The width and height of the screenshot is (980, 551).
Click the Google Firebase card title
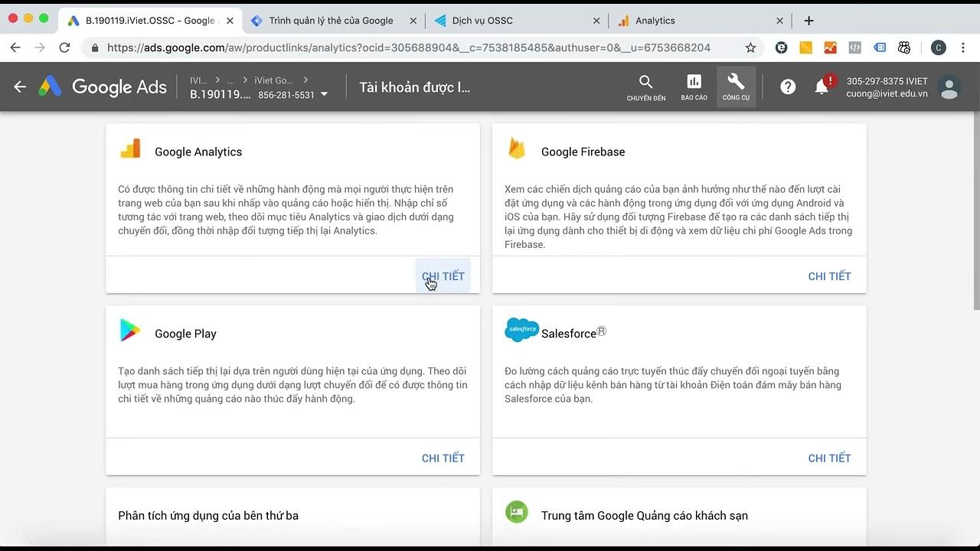tap(583, 152)
